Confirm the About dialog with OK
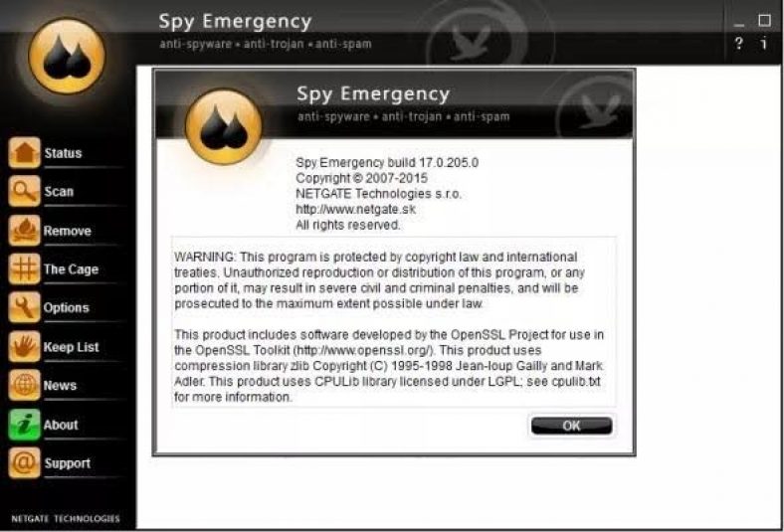This screenshot has width=784, height=532. [x=571, y=426]
